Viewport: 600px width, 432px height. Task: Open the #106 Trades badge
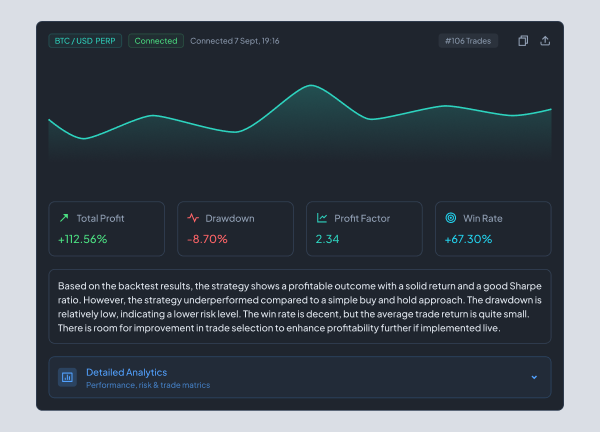468,41
